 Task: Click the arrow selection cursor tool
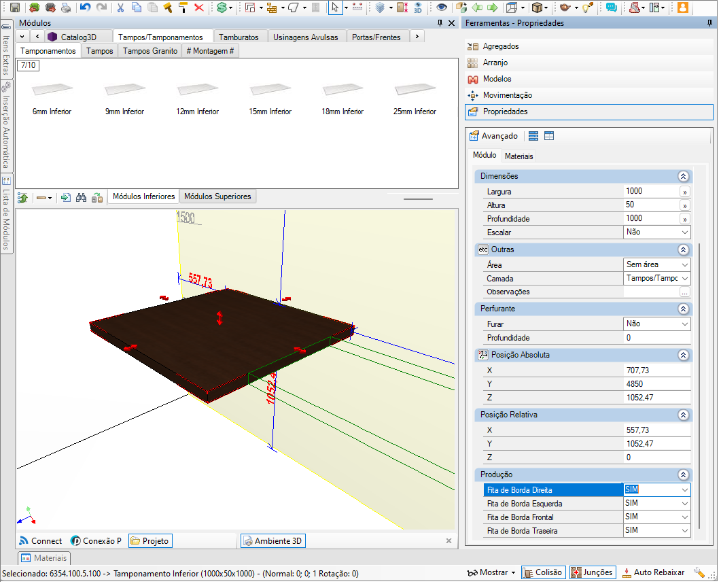tap(335, 7)
